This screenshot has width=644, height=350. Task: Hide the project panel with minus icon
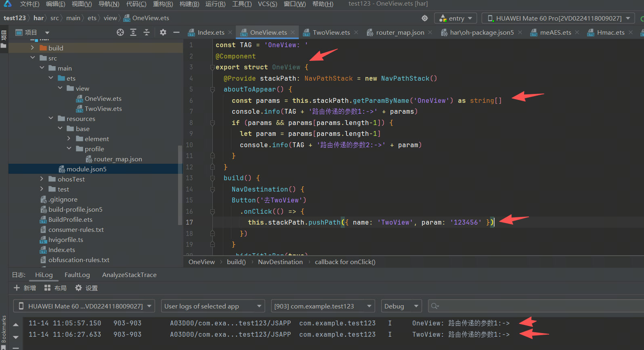[x=176, y=32]
